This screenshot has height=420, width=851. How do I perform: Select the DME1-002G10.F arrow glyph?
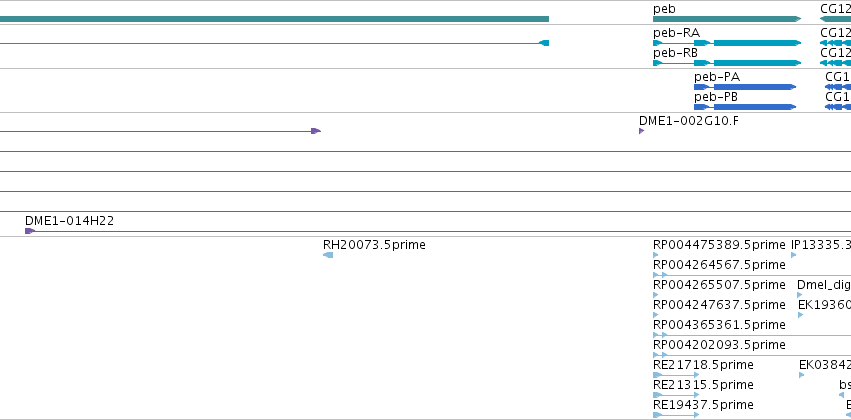point(642,131)
